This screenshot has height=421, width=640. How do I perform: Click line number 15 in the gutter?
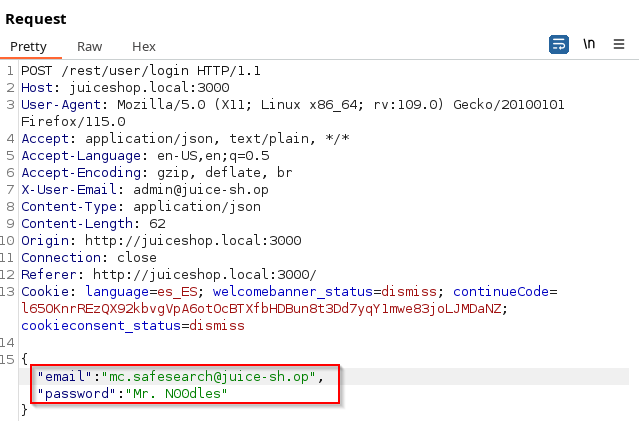tap(7, 359)
